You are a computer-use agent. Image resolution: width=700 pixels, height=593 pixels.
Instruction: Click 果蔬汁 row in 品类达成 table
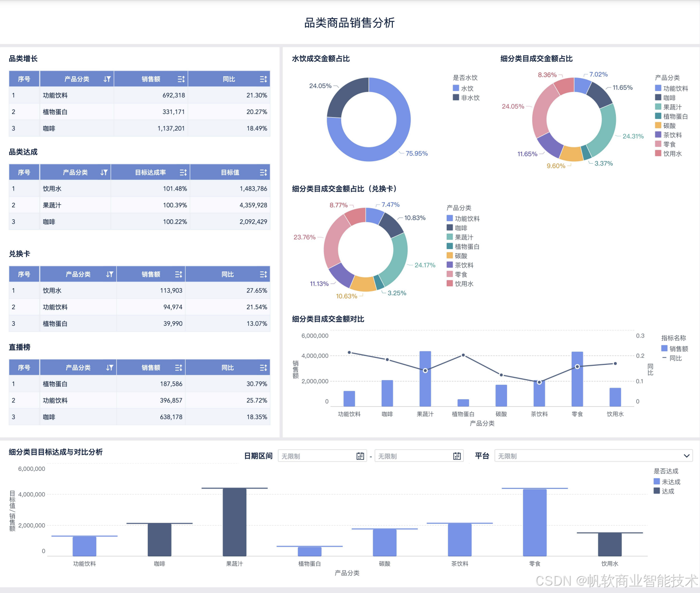pos(139,205)
